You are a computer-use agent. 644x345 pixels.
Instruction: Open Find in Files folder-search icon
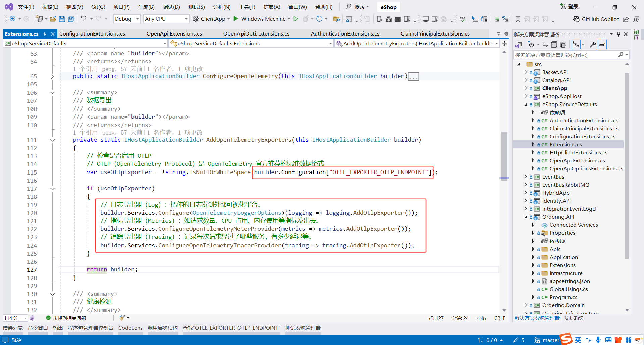[x=336, y=19]
